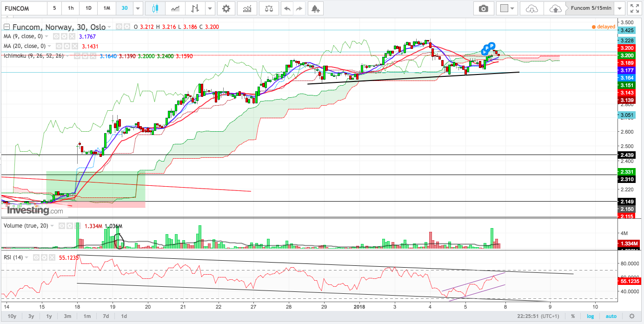Enable auto scale for the chart

(x=611, y=316)
